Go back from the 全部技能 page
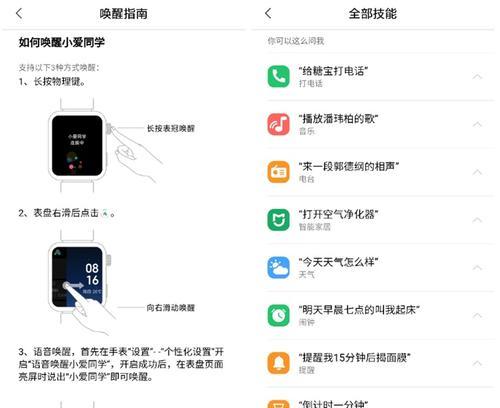 pyautogui.click(x=268, y=13)
